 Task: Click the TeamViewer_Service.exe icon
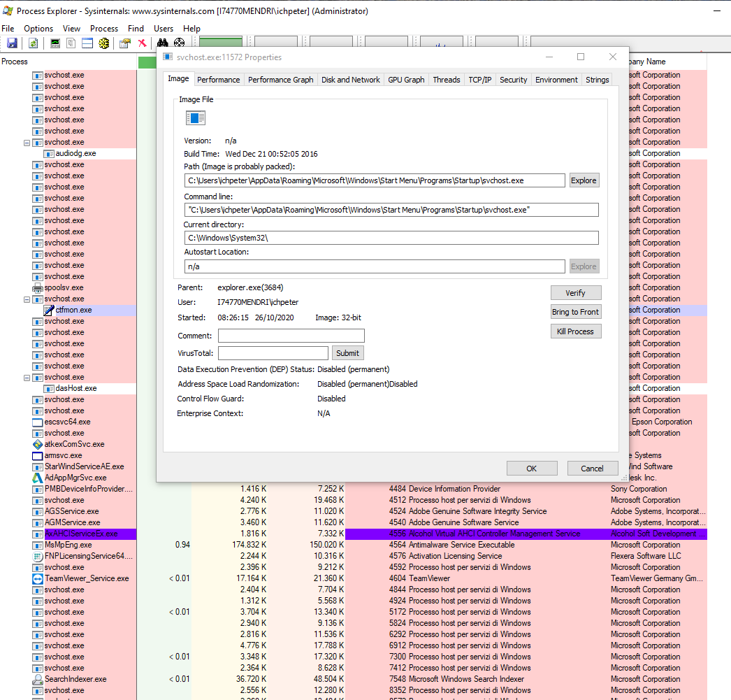point(38,579)
